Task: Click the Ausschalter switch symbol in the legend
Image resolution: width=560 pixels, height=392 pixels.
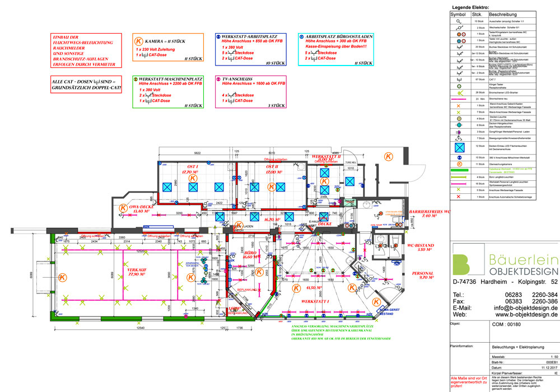Action: (459, 21)
